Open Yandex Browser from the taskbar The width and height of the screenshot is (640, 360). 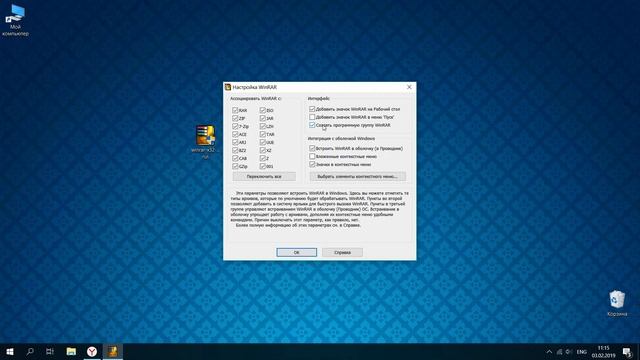coord(92,351)
